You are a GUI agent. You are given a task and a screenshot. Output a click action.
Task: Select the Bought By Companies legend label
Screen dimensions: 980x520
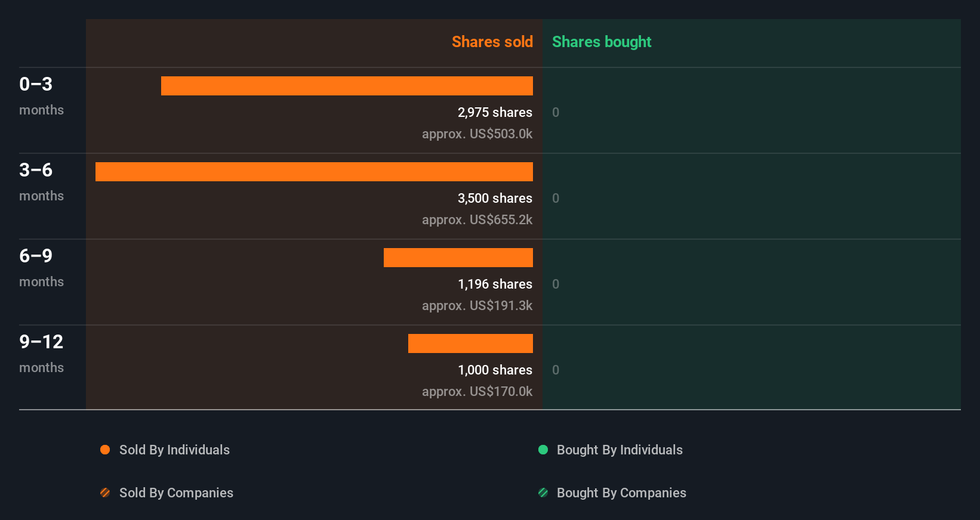[x=621, y=493]
